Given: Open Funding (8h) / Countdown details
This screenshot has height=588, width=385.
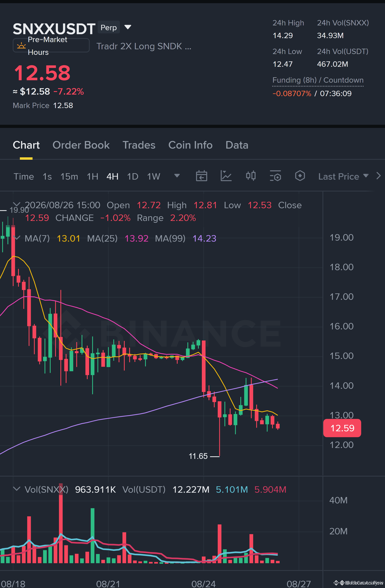Looking at the screenshot, I should coord(318,80).
